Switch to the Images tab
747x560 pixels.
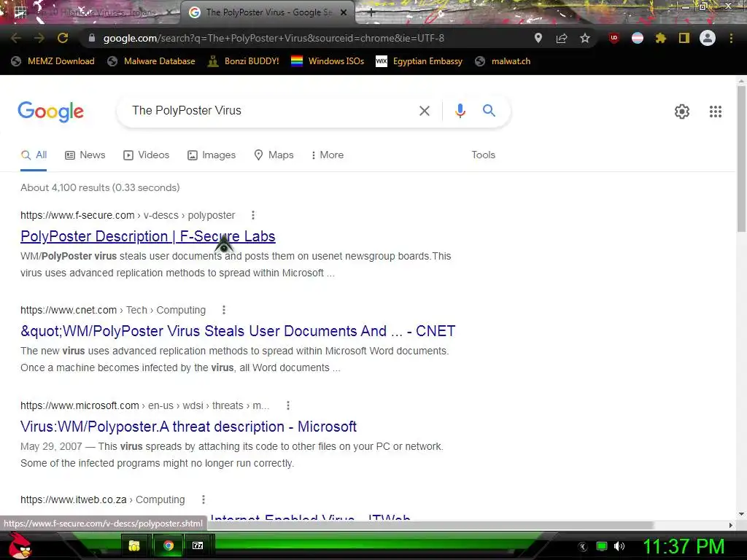pyautogui.click(x=212, y=155)
